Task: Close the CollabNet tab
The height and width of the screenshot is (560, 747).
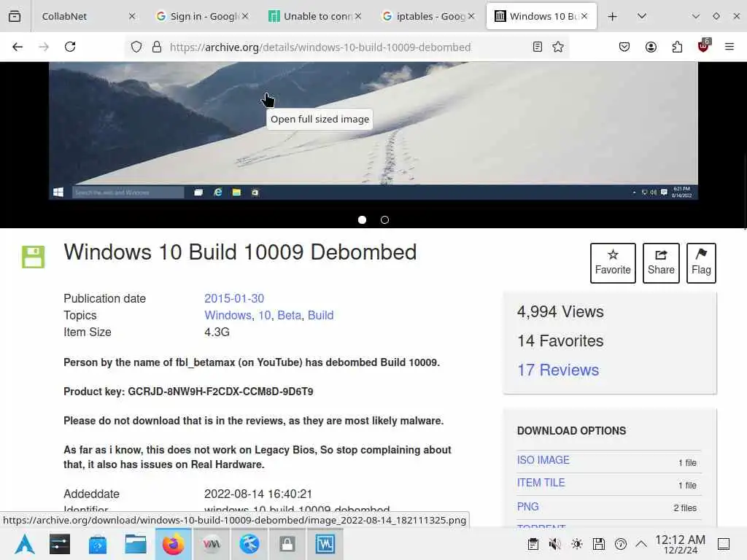Action: [132, 16]
